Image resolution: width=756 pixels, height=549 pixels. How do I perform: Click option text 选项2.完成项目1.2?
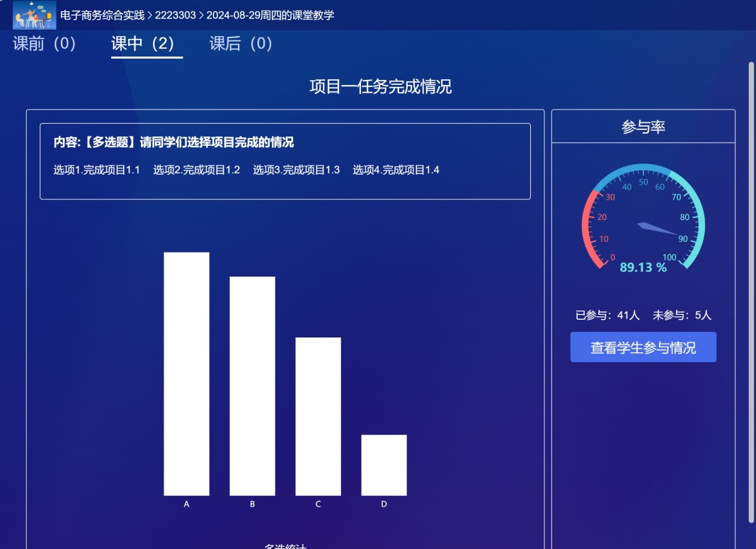pos(196,170)
